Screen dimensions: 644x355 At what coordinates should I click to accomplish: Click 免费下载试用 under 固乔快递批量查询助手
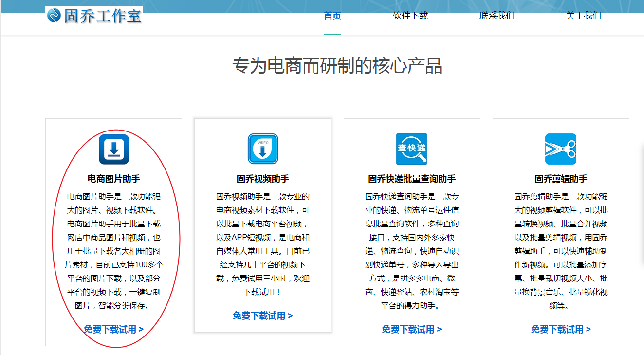[x=412, y=329]
